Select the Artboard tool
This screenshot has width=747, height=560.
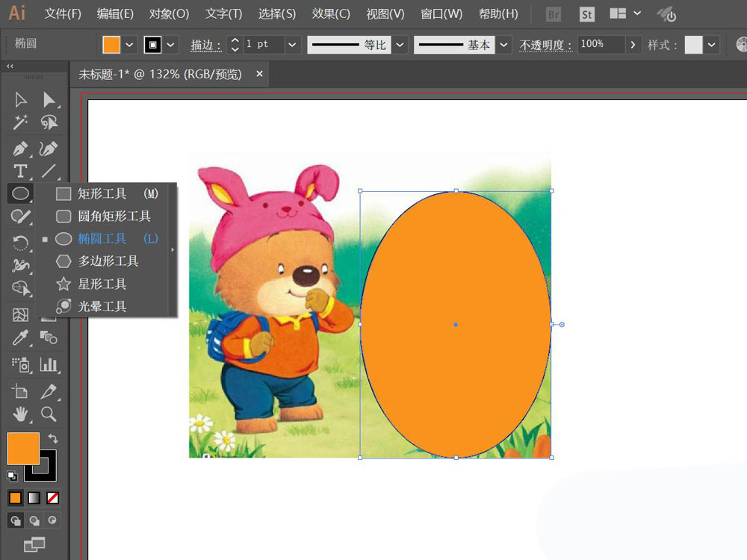20,391
